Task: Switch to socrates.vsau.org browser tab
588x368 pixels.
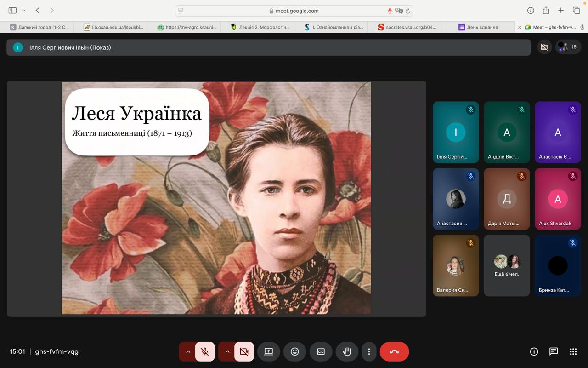Action: (405, 27)
